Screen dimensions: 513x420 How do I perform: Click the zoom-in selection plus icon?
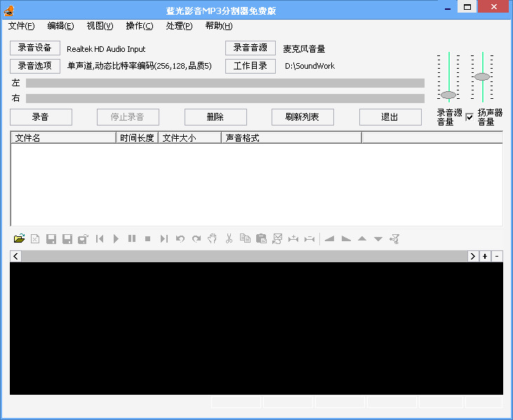point(293,239)
